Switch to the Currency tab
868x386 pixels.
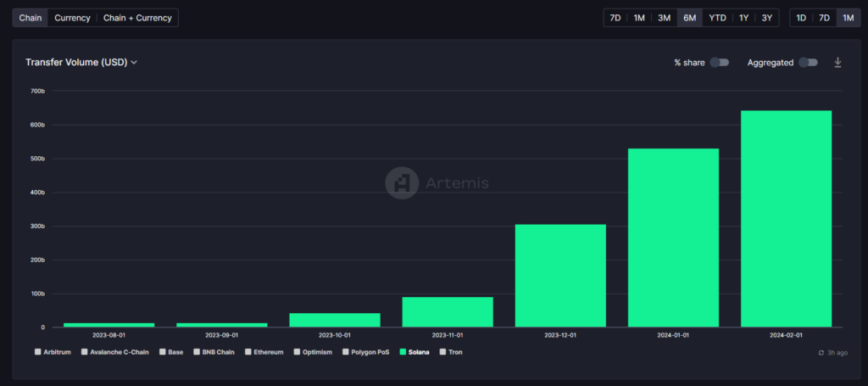pyautogui.click(x=72, y=18)
